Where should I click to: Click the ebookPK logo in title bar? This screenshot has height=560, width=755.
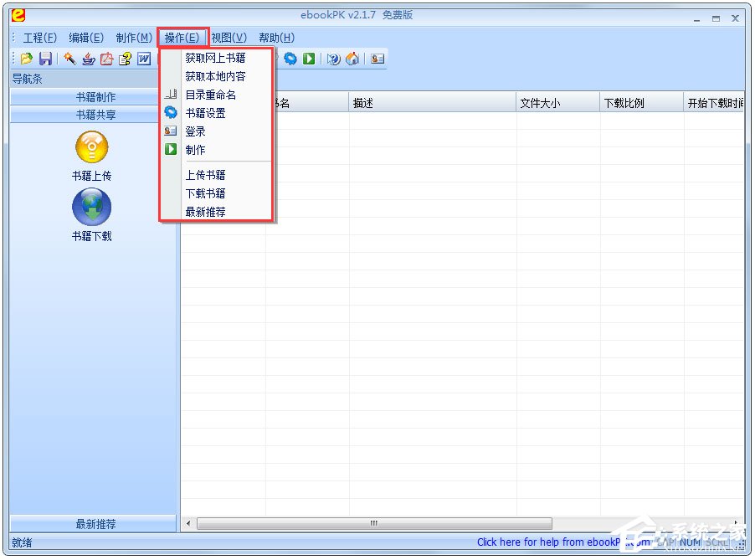click(x=18, y=15)
